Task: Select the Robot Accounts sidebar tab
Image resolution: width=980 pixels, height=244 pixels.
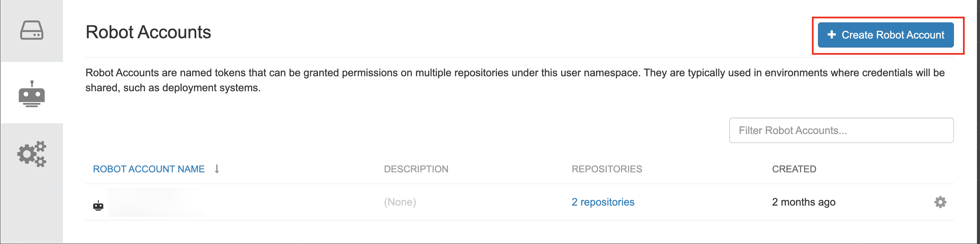Action: [x=32, y=93]
